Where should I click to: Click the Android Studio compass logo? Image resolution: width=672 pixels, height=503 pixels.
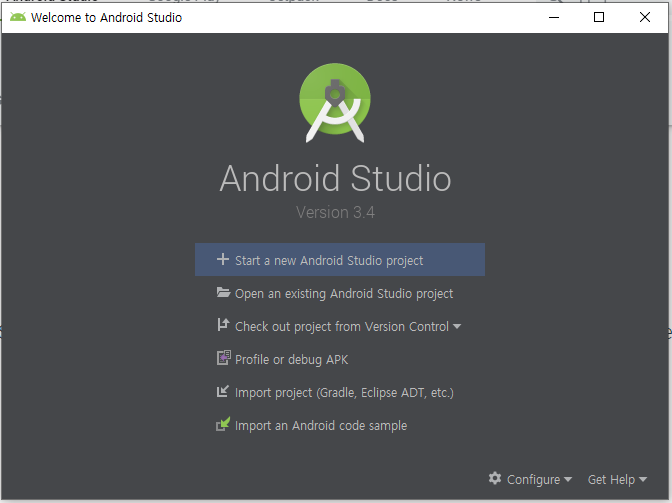coord(335,103)
